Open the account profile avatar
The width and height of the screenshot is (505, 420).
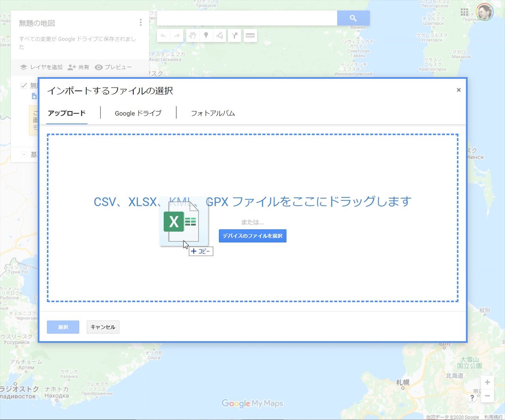pos(484,12)
